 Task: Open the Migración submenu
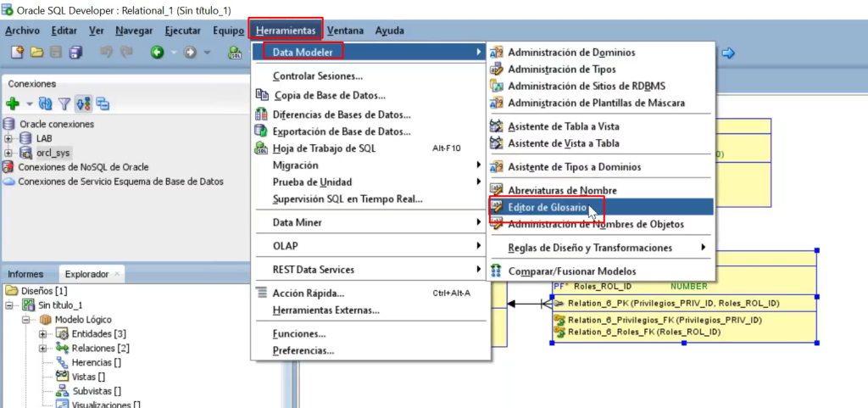[x=370, y=165]
